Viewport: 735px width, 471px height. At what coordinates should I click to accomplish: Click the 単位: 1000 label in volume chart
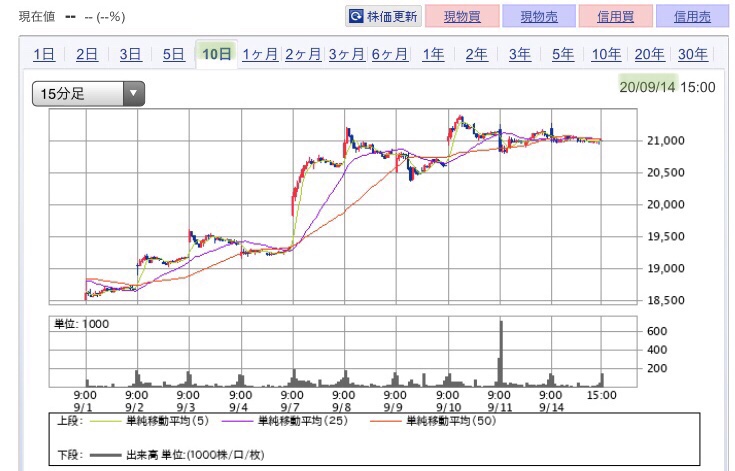click(x=82, y=324)
